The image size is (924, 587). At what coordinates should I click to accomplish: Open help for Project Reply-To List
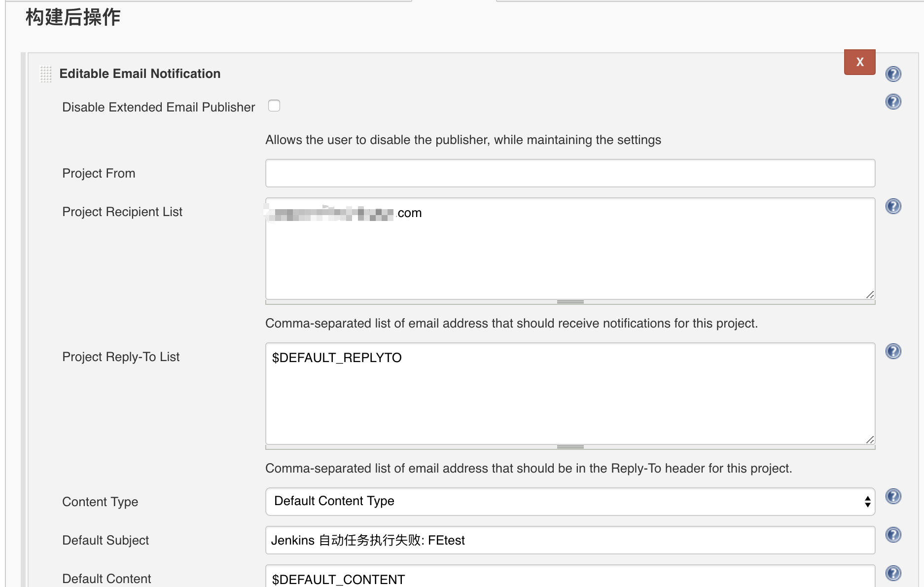pos(893,351)
